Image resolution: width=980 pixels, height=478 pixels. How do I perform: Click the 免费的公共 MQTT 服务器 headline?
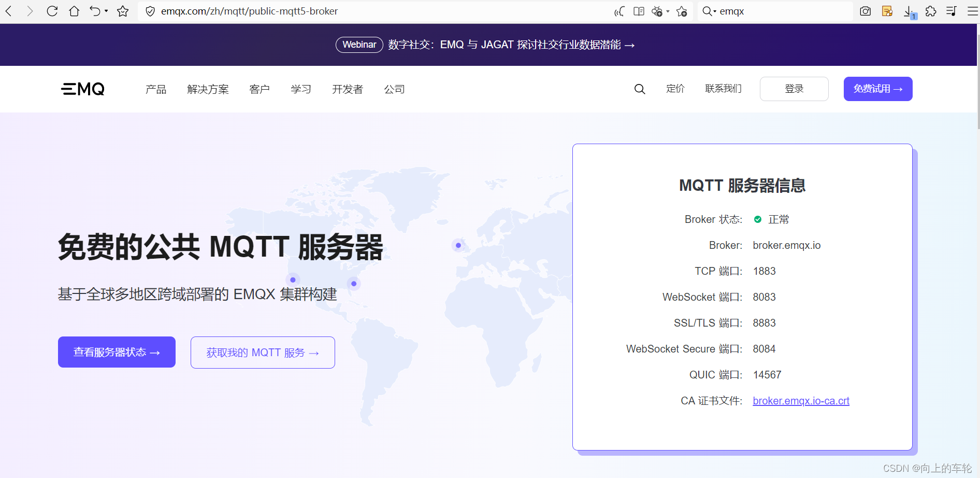(x=221, y=247)
